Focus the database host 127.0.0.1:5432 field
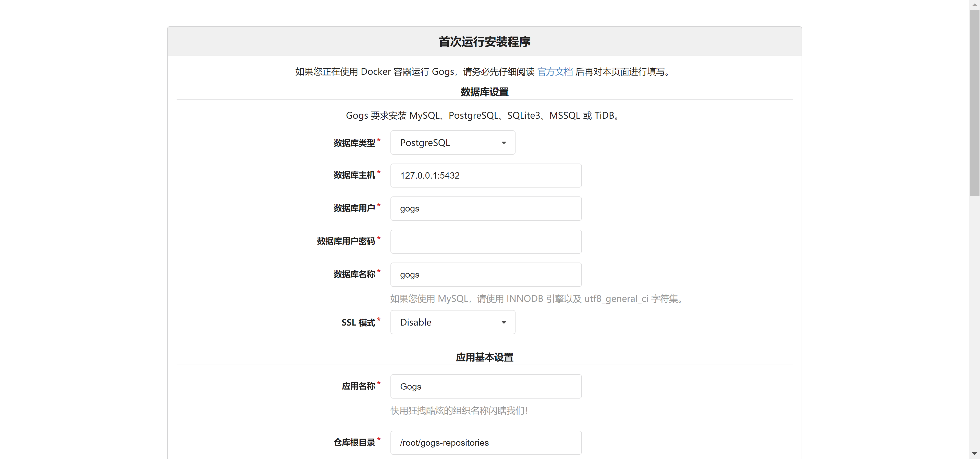Screen dimensions: 980x459 pyautogui.click(x=486, y=175)
